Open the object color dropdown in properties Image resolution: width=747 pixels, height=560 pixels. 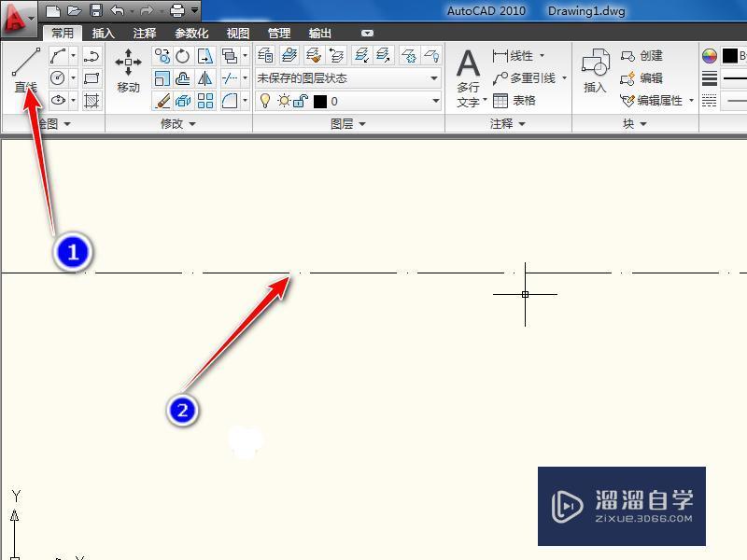pyautogui.click(x=733, y=56)
